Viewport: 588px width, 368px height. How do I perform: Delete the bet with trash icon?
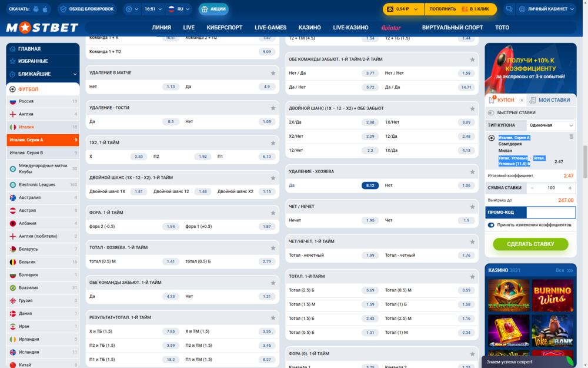point(571,137)
